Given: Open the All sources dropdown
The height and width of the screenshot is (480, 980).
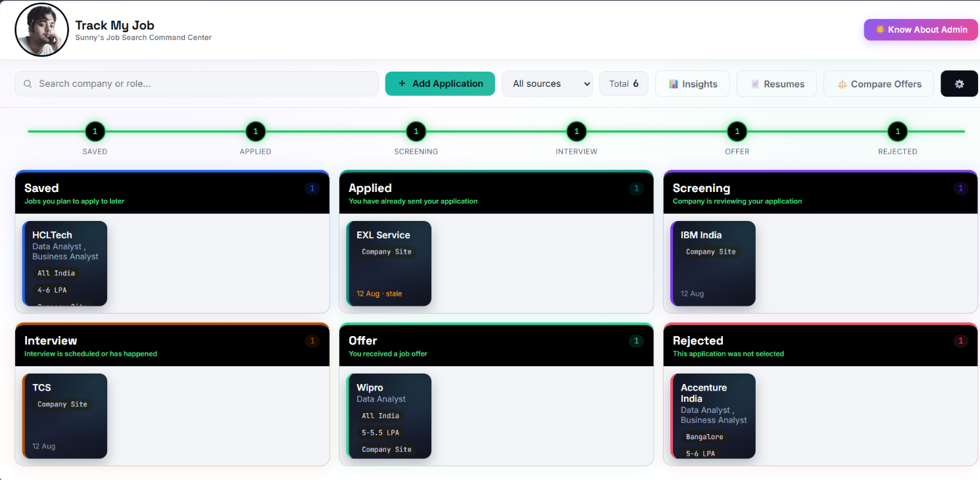Looking at the screenshot, I should 547,84.
